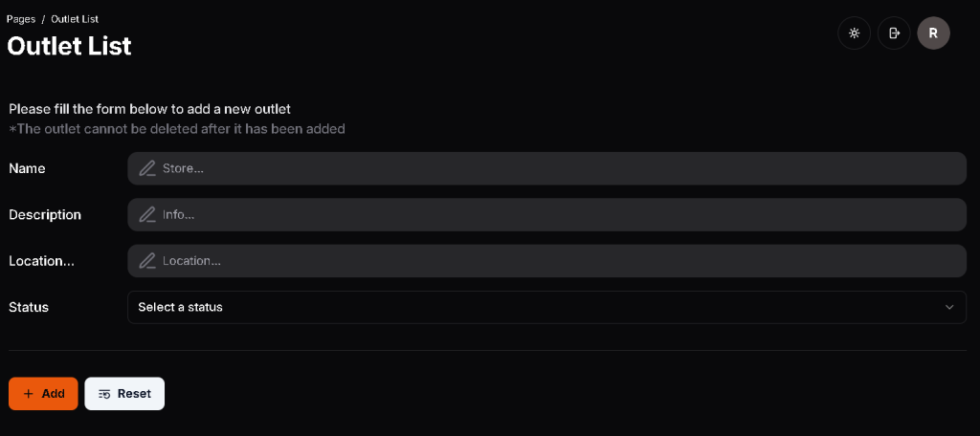Click the Description field label
Viewport: 980px width, 436px height.
click(x=45, y=214)
